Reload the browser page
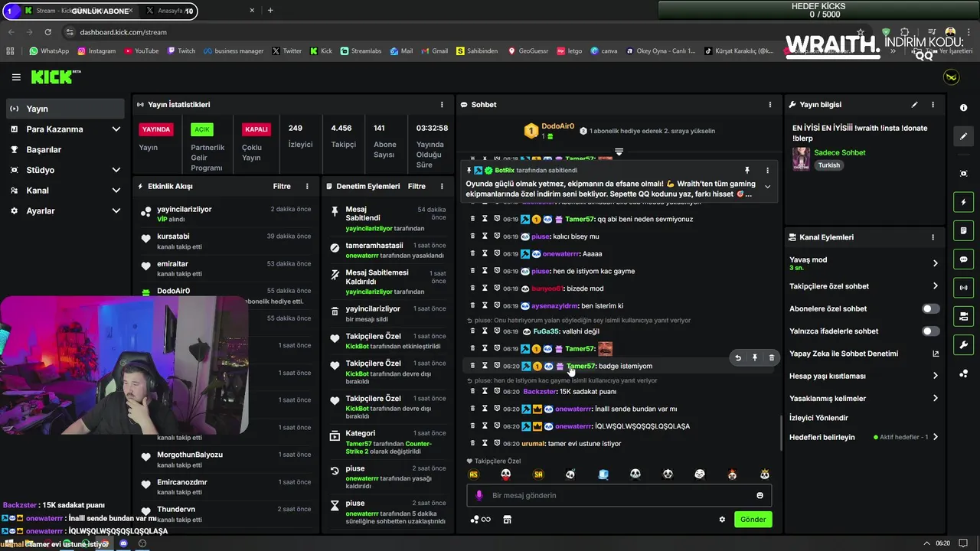This screenshot has width=980, height=551. tap(48, 32)
